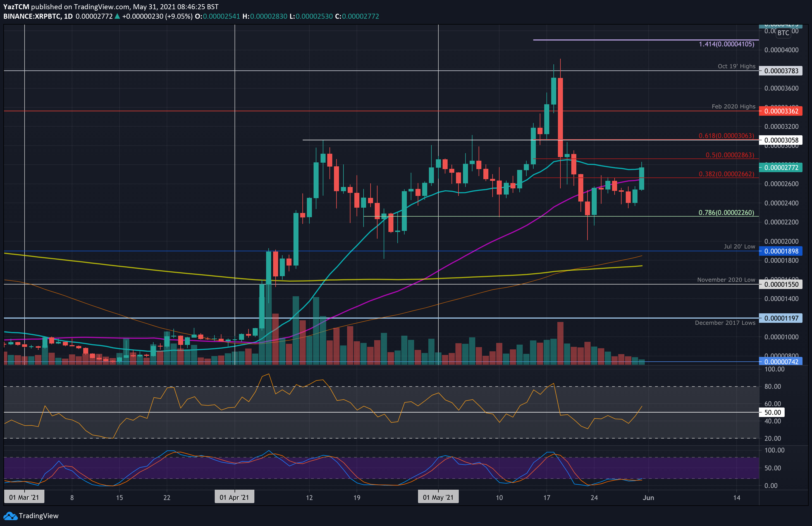Click the RSI 50.00 level tag
812x526 pixels.
tap(772, 412)
